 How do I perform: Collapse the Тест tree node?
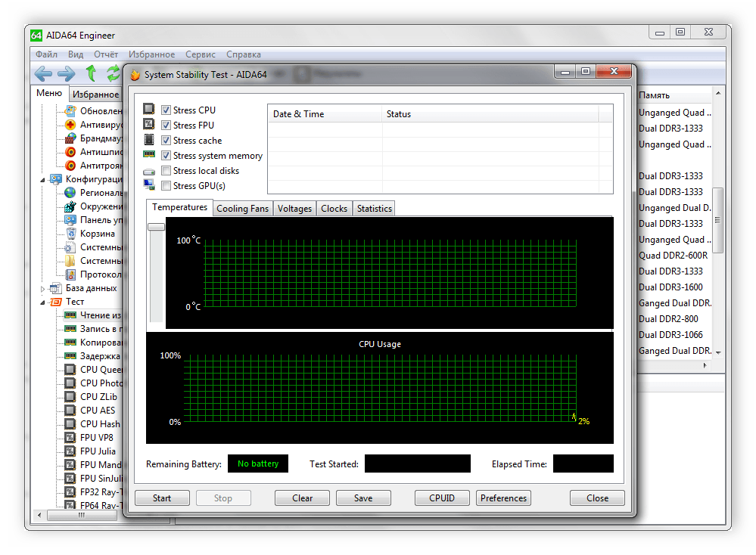click(43, 302)
